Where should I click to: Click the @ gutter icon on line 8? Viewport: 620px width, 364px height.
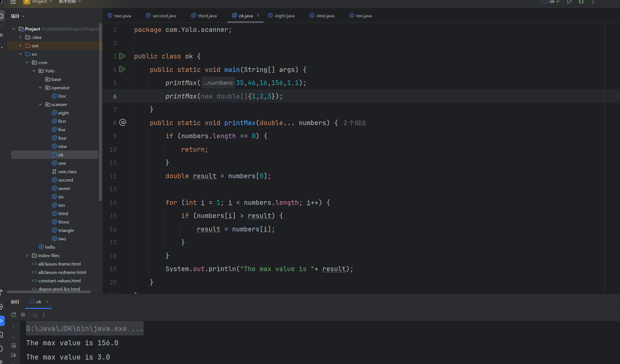tap(123, 123)
